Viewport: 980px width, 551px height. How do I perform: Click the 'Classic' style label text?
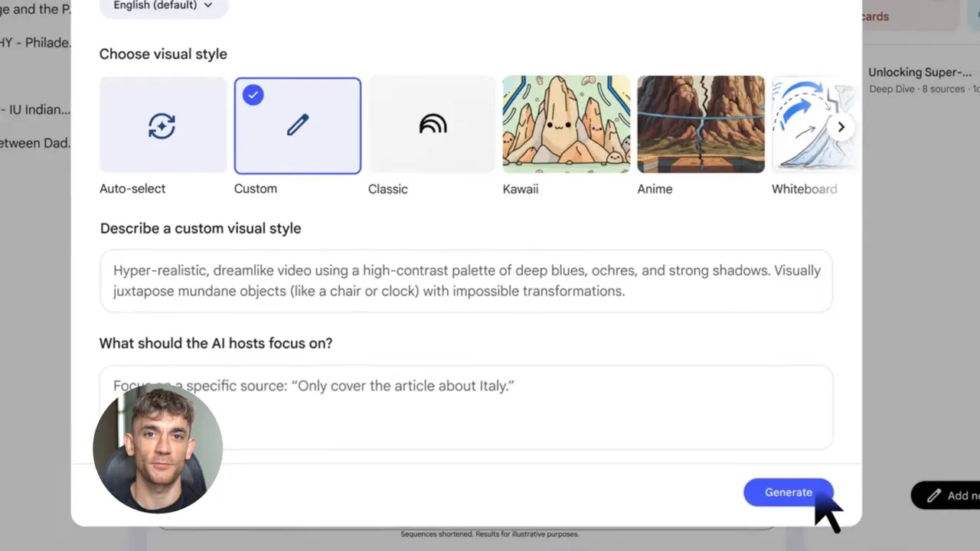tap(388, 189)
